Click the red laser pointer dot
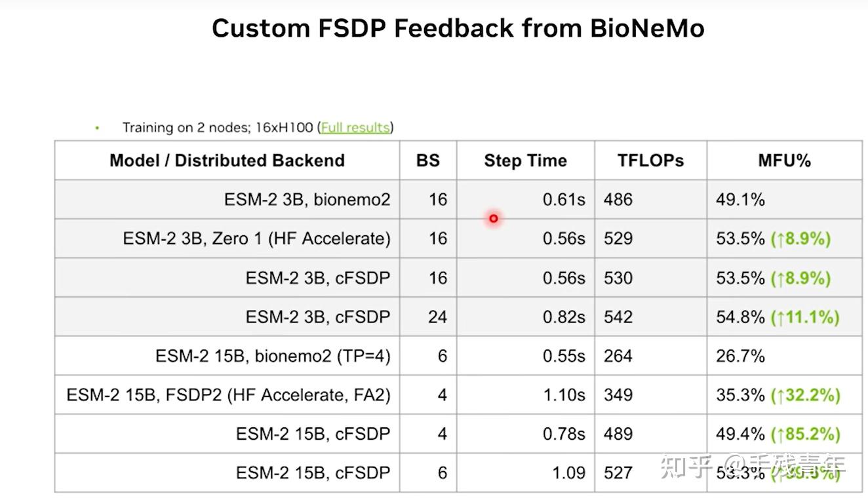 (x=494, y=218)
